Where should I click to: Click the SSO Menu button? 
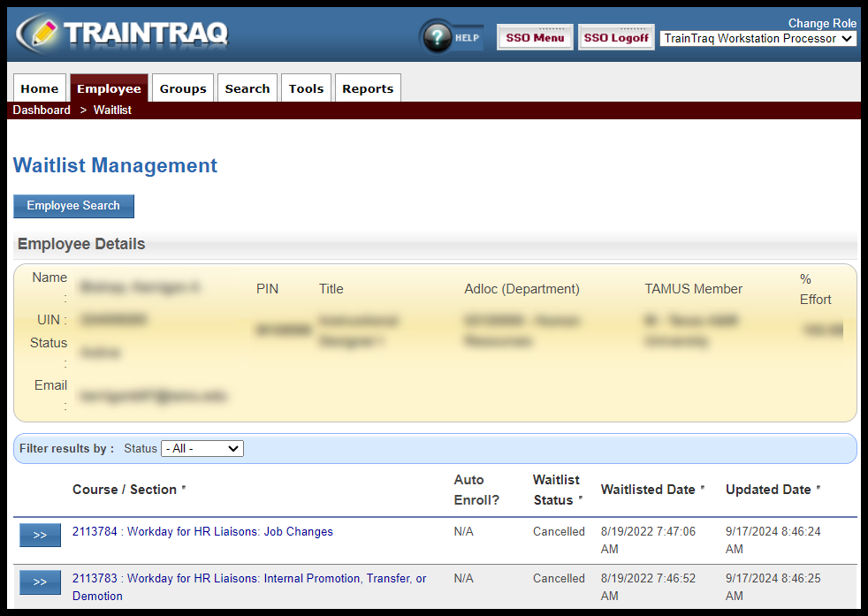point(535,38)
